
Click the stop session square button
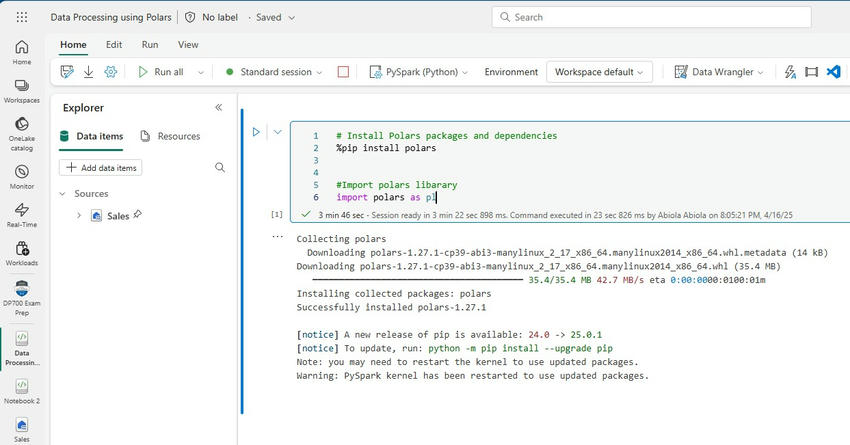343,72
